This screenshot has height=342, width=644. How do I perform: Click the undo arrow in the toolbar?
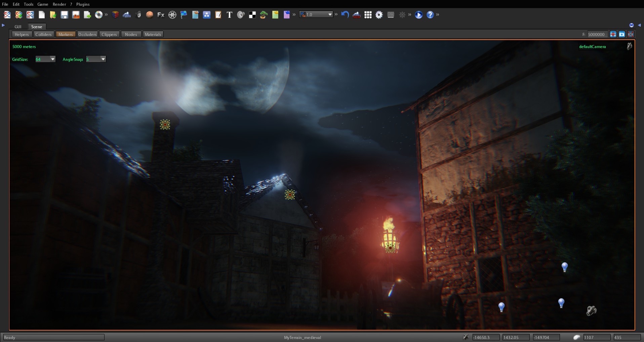tap(345, 15)
